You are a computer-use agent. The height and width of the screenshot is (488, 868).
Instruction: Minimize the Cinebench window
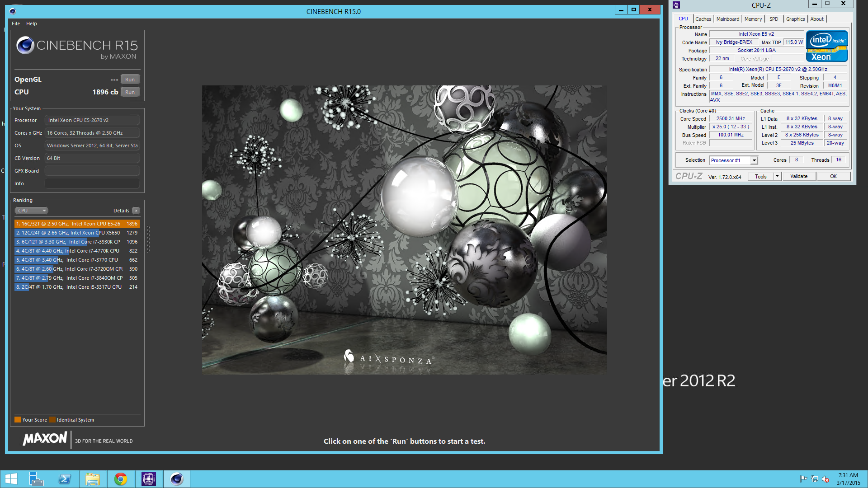(621, 10)
